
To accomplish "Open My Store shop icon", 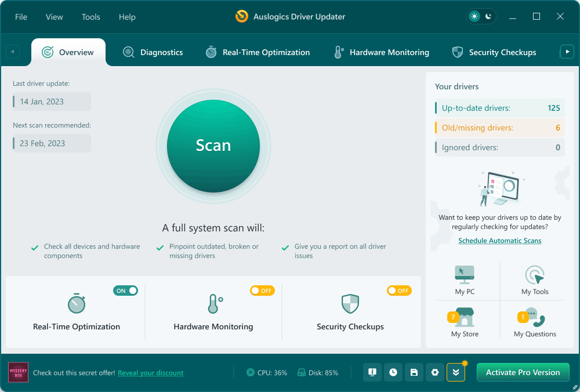I will coord(465,318).
